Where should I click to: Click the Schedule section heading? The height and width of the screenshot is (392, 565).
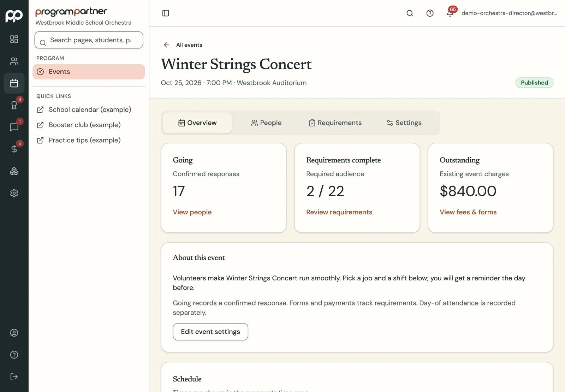(187, 379)
